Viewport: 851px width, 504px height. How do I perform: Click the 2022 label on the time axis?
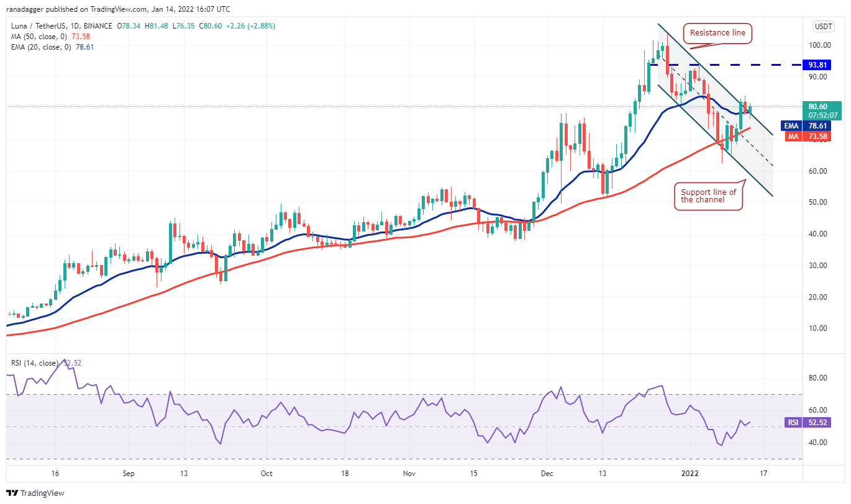click(x=689, y=473)
